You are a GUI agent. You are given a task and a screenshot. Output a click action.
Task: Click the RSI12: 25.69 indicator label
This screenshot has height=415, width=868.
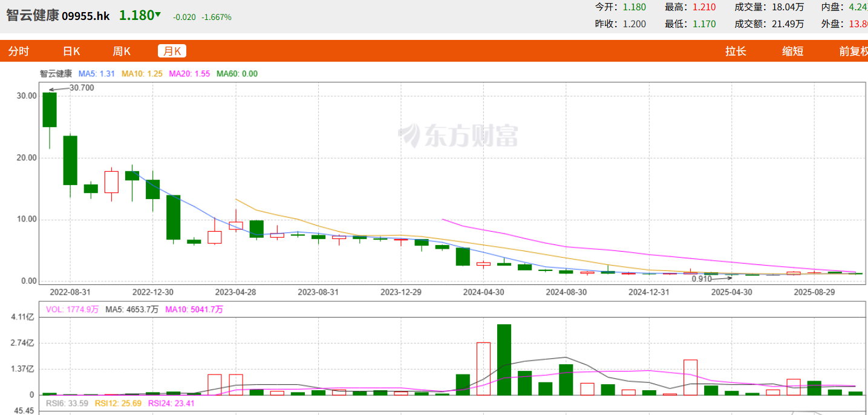119,403
